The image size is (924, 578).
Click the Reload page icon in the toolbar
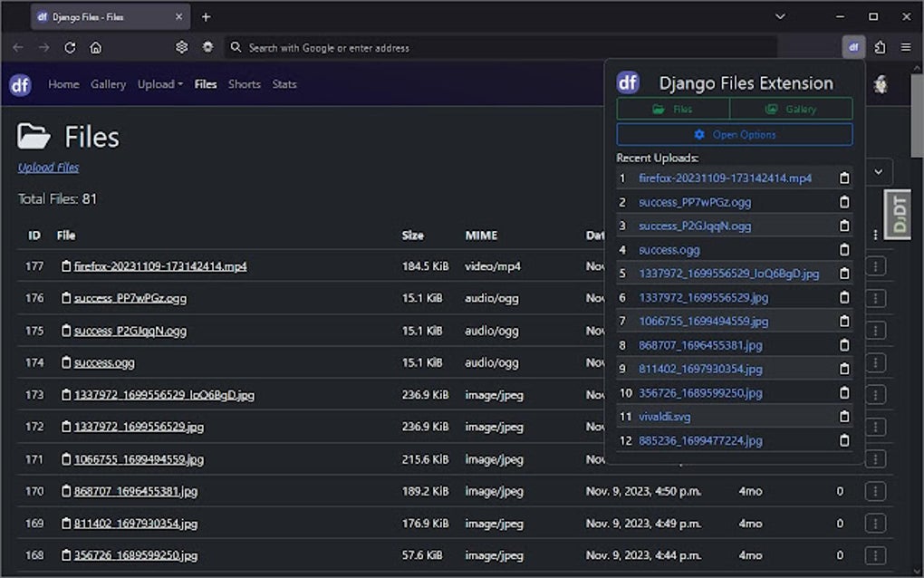tap(70, 47)
